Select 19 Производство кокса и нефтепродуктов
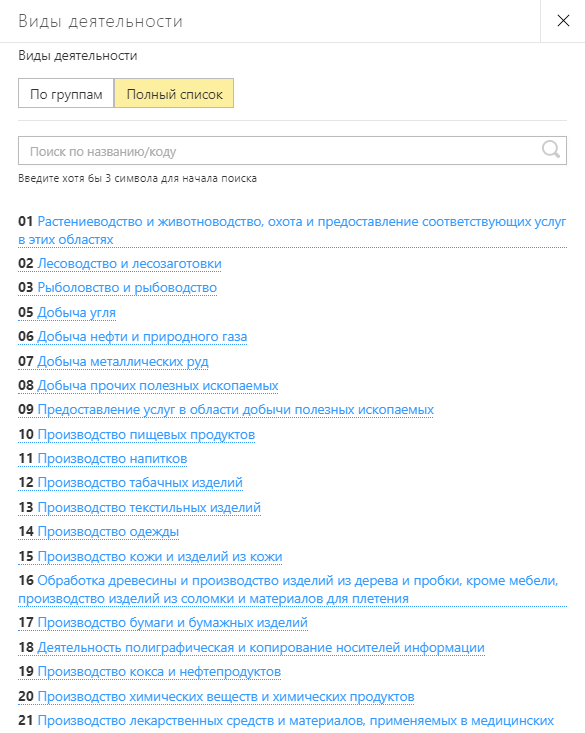Image resolution: width=585 pixels, height=733 pixels. coord(150,672)
